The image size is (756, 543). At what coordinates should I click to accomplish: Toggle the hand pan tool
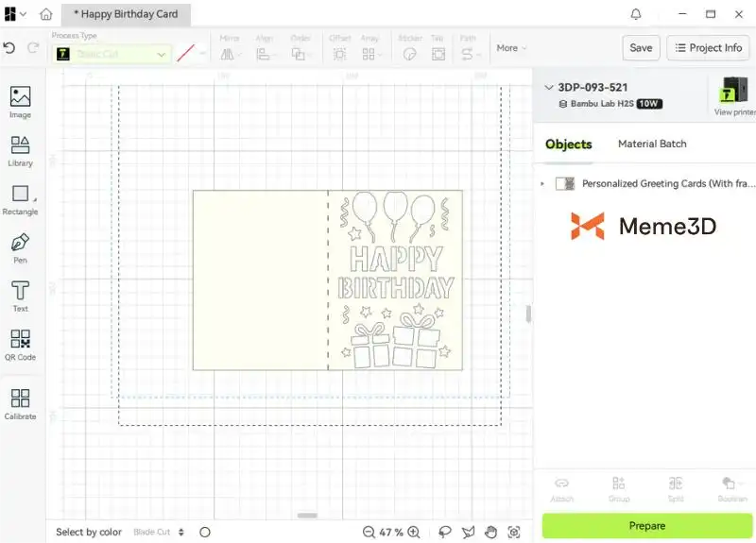coord(490,532)
